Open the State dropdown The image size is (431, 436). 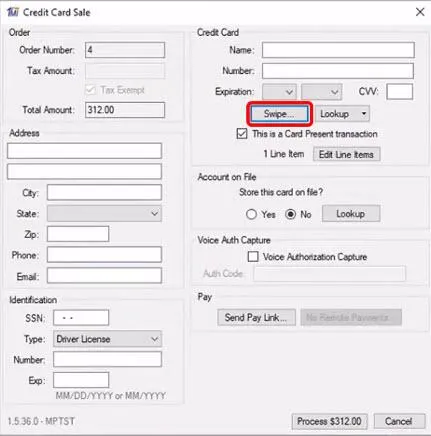(104, 213)
